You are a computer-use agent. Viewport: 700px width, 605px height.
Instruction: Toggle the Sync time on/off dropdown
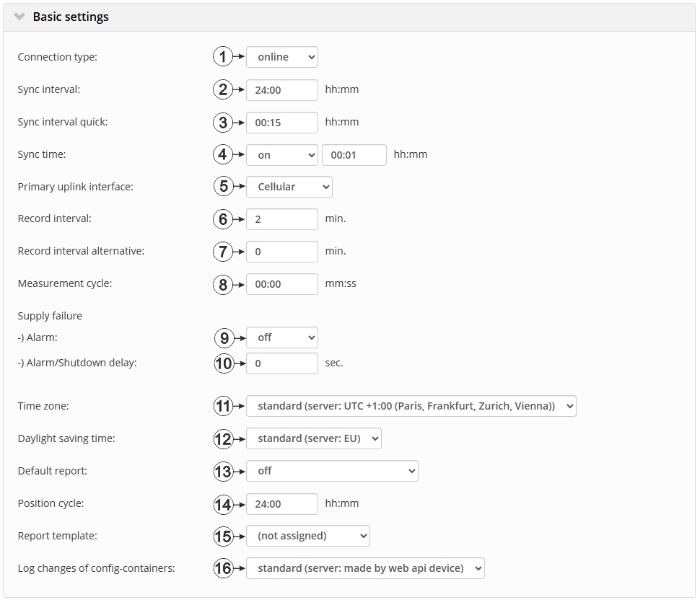281,155
